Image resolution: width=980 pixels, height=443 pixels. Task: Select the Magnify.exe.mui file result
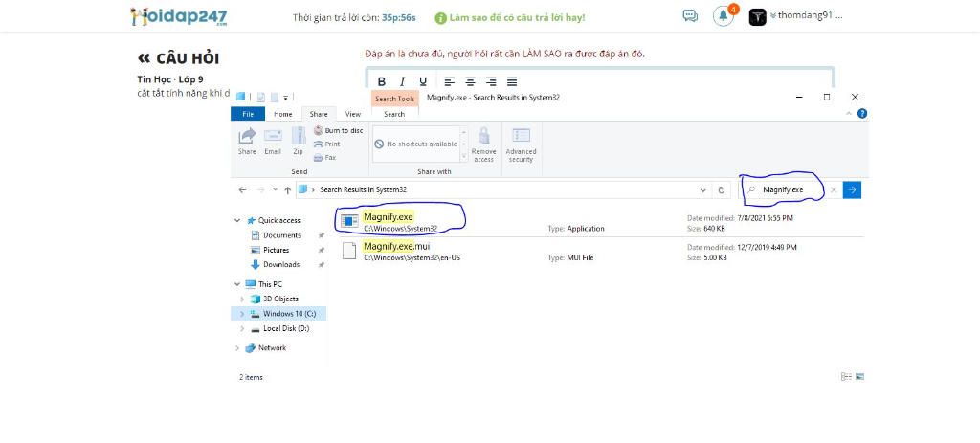coord(602,252)
